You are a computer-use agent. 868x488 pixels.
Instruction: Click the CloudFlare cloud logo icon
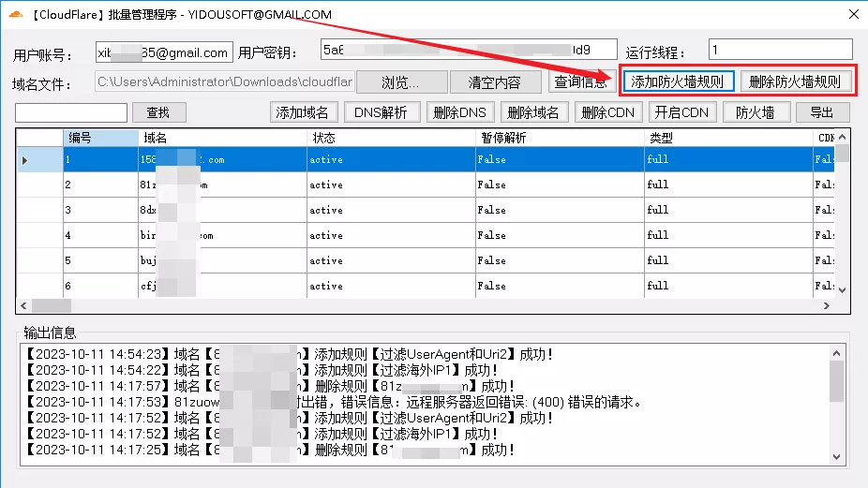coord(16,14)
